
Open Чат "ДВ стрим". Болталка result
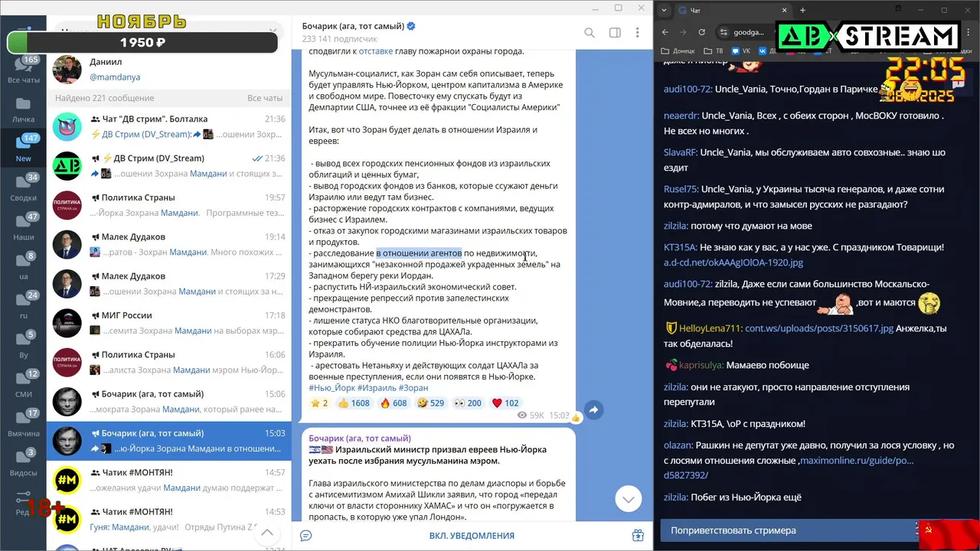pos(168,126)
